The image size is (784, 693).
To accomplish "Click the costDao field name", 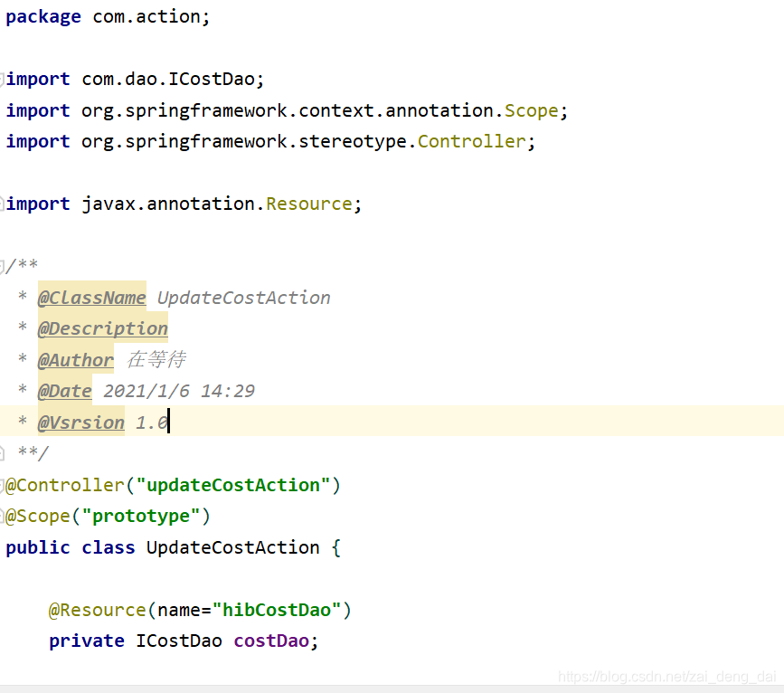I will tap(271, 641).
